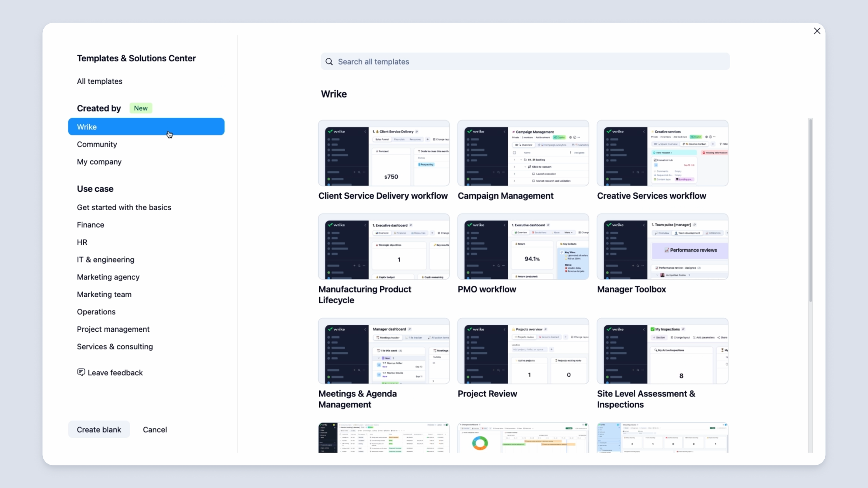Click the Search all templates field
The image size is (868, 488).
(x=532, y=62)
